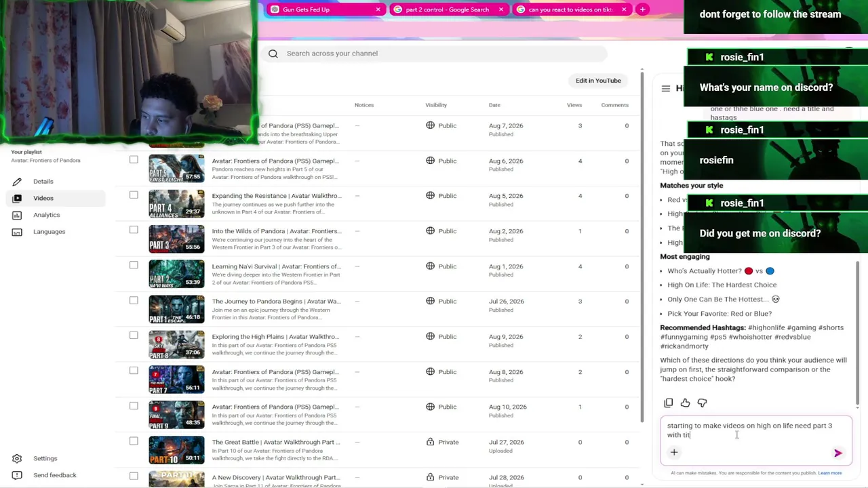The height and width of the screenshot is (488, 868).
Task: Select the checkbox for Expanding the Resistance
Action: coord(134,195)
